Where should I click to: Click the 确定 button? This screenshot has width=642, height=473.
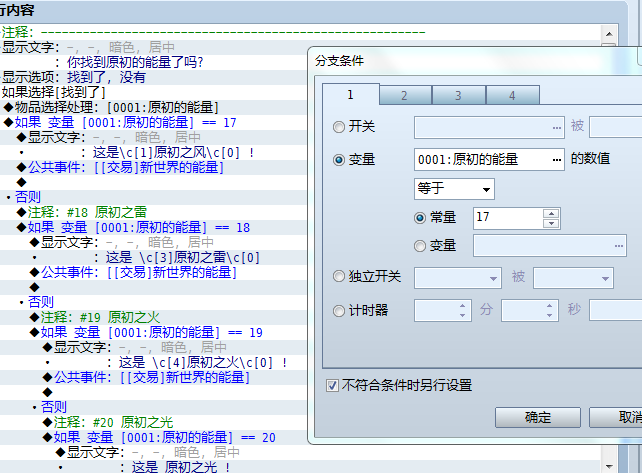(538, 417)
